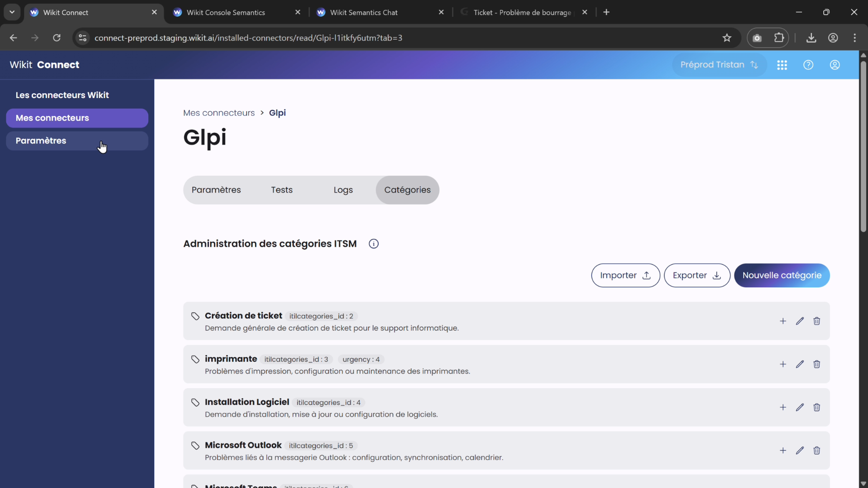Open site information via the tune icon
Screen dimensions: 868x488
coord(82,38)
